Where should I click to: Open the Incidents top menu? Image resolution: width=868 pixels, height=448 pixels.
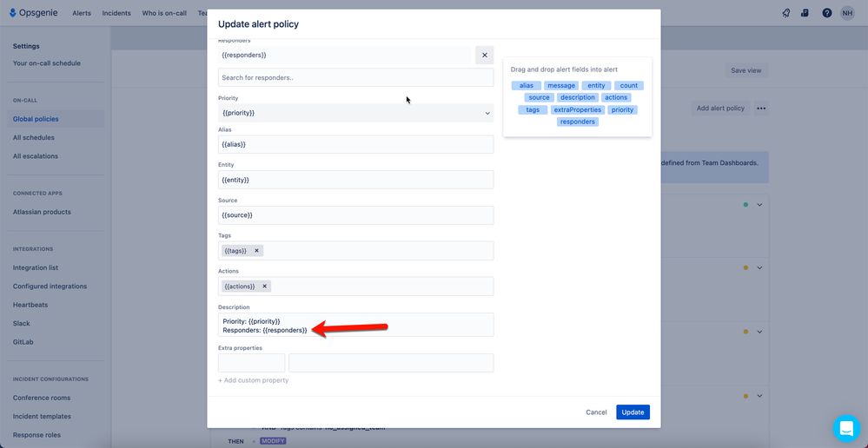116,13
